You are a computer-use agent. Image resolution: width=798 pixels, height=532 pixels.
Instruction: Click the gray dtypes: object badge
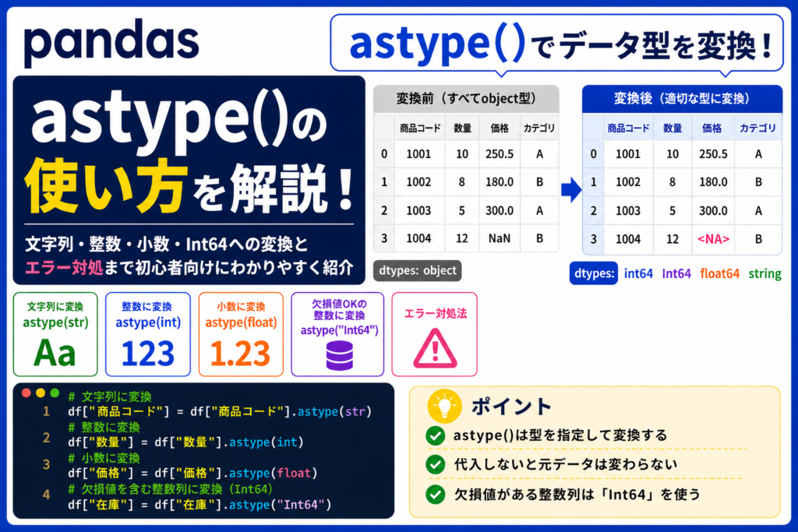(x=418, y=270)
